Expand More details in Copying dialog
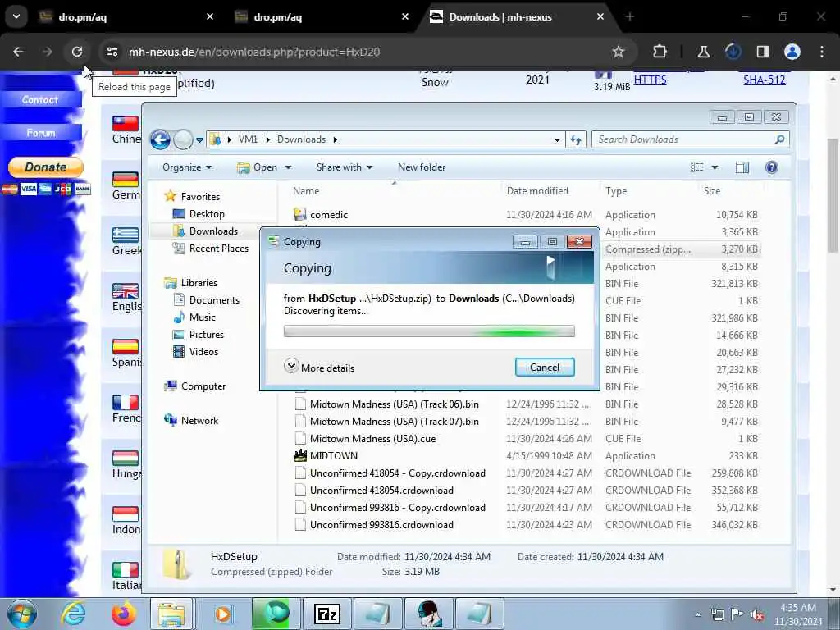Screen dimensions: 840x630 319,367
